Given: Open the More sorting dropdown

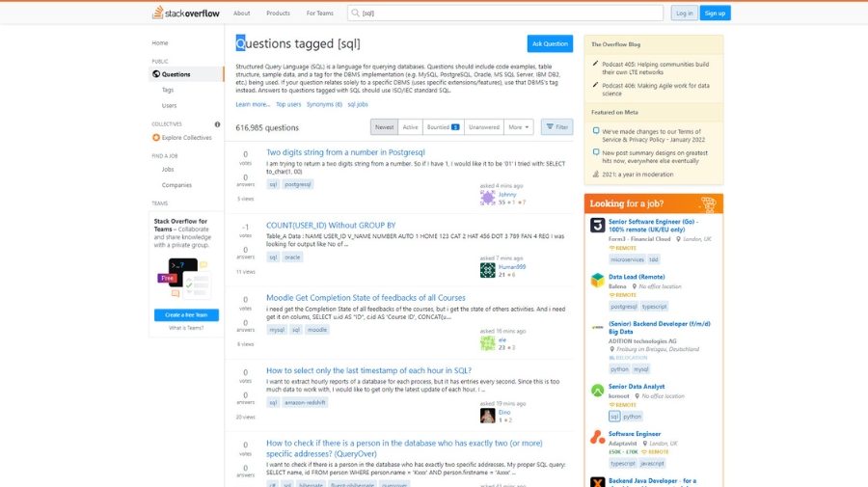Looking at the screenshot, I should (x=519, y=127).
